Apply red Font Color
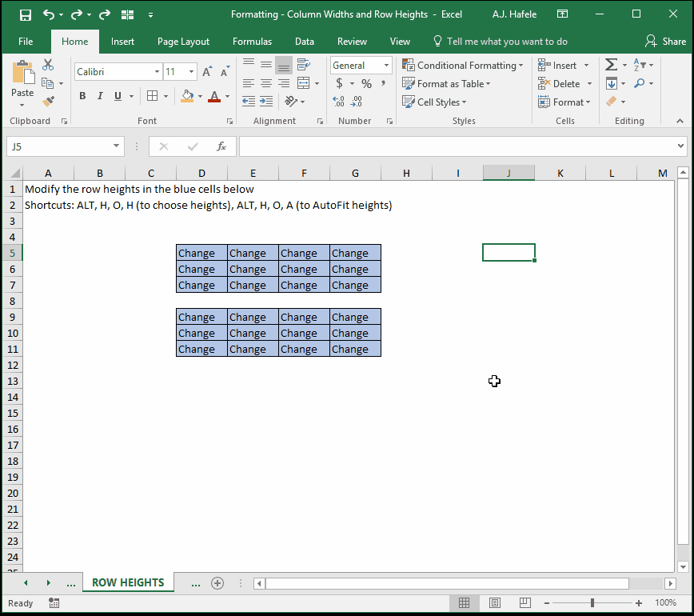Screen dimensions: 694x616 [214, 96]
